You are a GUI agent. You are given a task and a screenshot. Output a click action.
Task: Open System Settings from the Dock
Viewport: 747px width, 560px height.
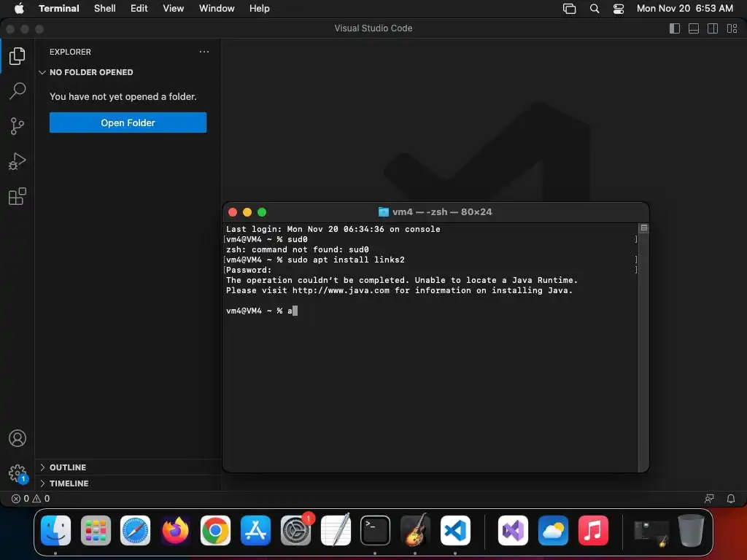[x=296, y=531]
